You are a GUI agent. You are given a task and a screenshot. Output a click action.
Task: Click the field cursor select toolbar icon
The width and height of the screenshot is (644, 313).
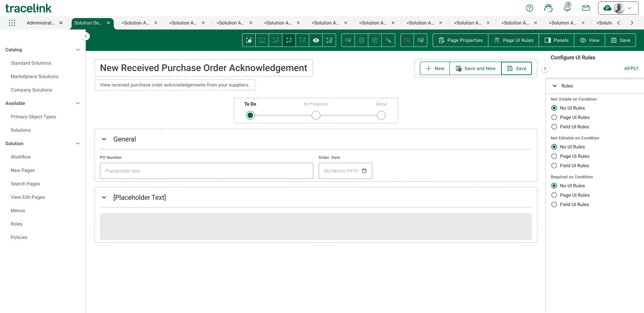407,40
